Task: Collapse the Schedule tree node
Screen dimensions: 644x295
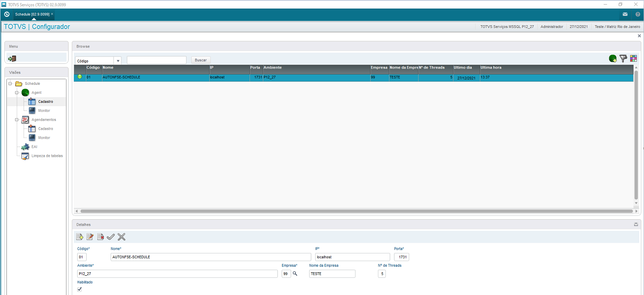Action: pyautogui.click(x=10, y=83)
